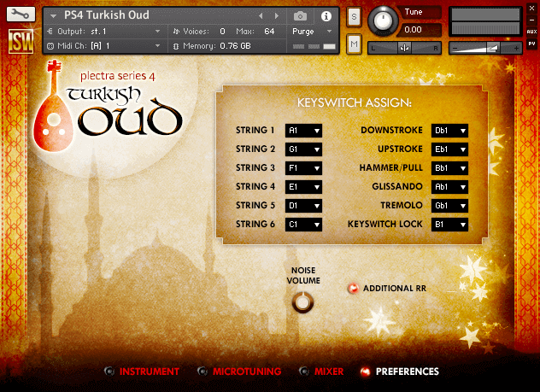Click the Voices count value 0
This screenshot has height=392, width=540.
point(222,32)
